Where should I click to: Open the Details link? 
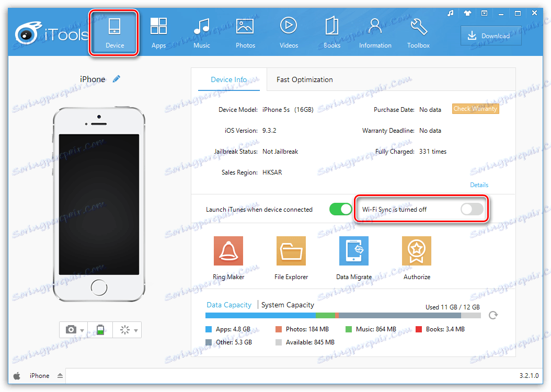coord(479,185)
